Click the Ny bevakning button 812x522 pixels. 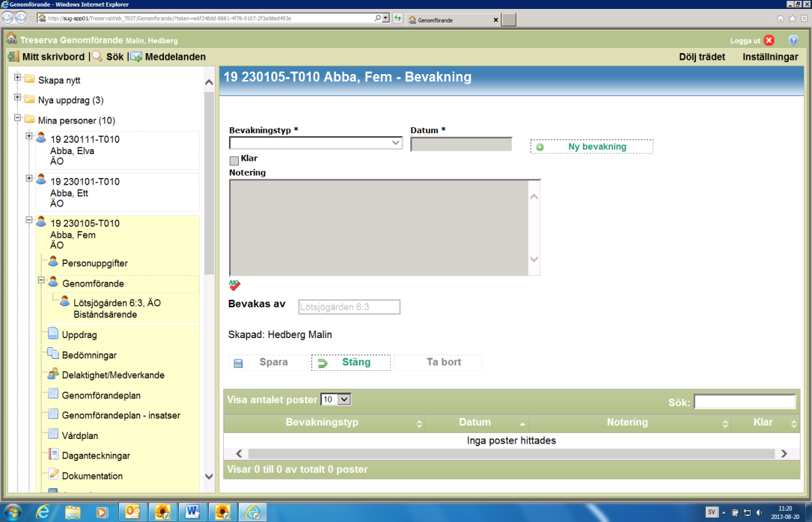pyautogui.click(x=591, y=147)
